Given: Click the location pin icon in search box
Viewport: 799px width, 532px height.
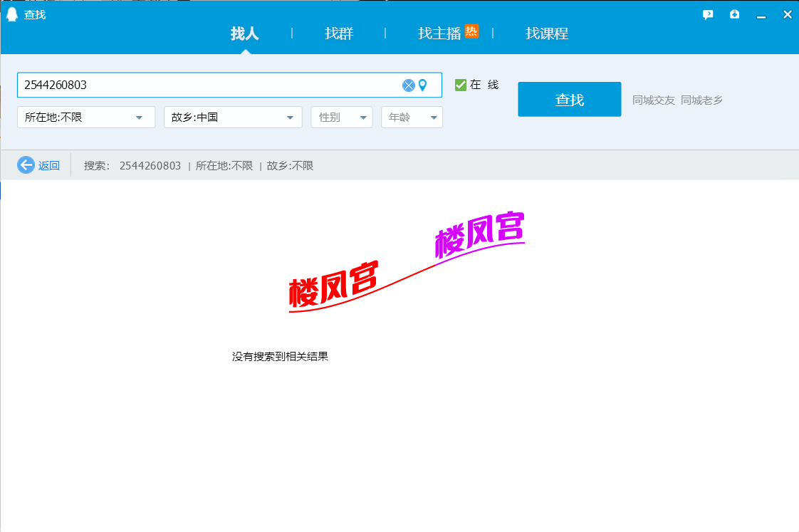Looking at the screenshot, I should 422,85.
